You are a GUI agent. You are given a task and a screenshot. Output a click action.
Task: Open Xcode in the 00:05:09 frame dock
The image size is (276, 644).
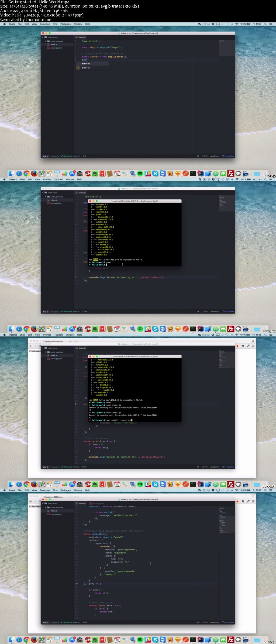click(208, 484)
